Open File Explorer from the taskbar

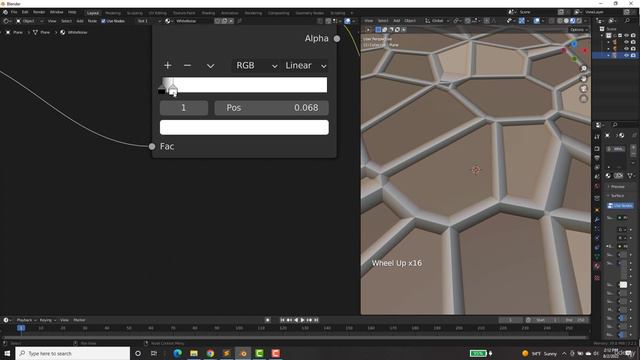tap(194, 353)
